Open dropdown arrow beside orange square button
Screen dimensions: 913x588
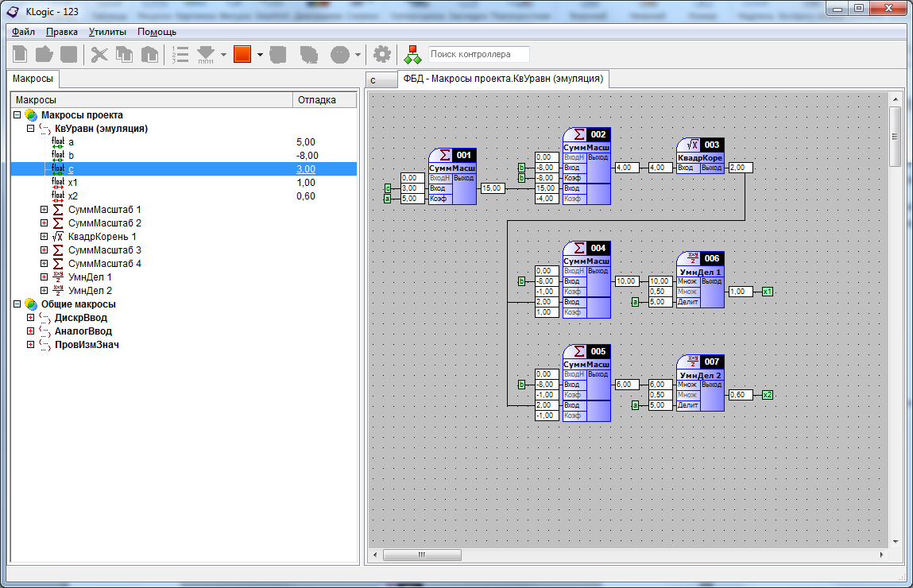pyautogui.click(x=260, y=55)
